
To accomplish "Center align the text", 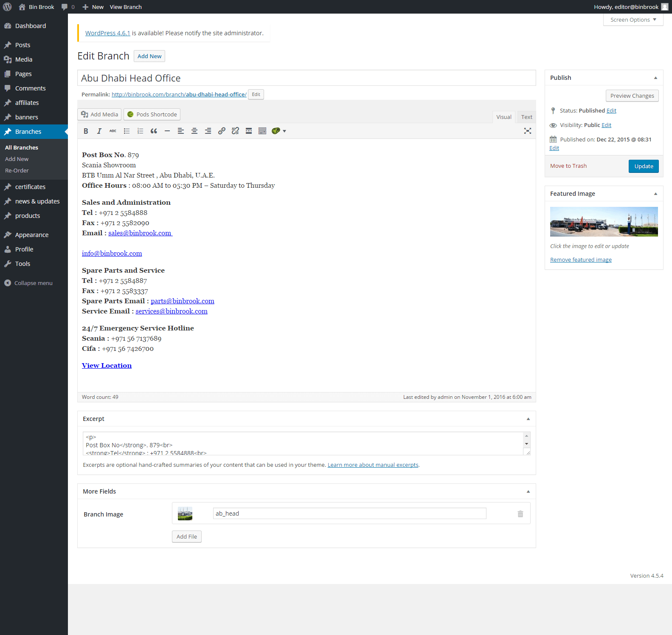I will pyautogui.click(x=194, y=131).
